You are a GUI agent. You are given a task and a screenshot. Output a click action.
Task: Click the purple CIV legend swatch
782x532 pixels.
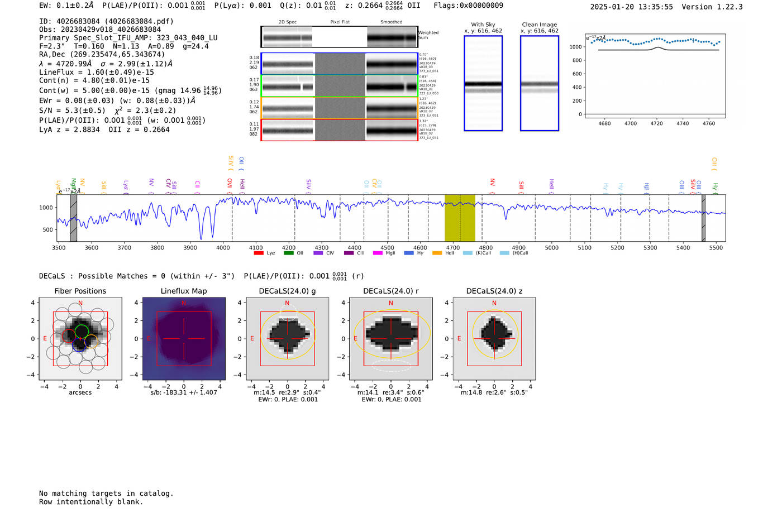pos(318,253)
